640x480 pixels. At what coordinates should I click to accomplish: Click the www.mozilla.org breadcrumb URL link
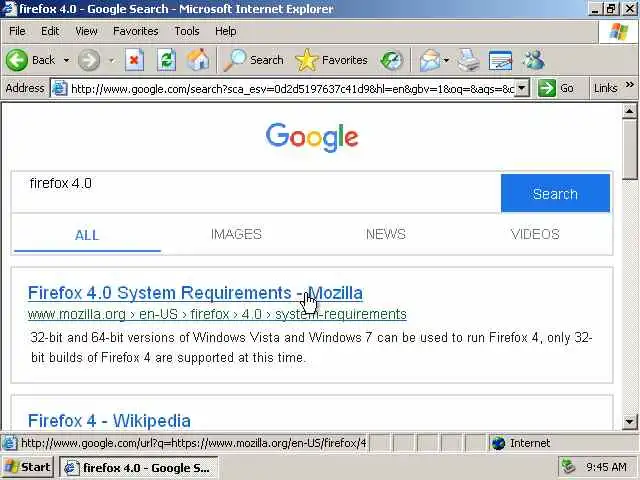[217, 314]
